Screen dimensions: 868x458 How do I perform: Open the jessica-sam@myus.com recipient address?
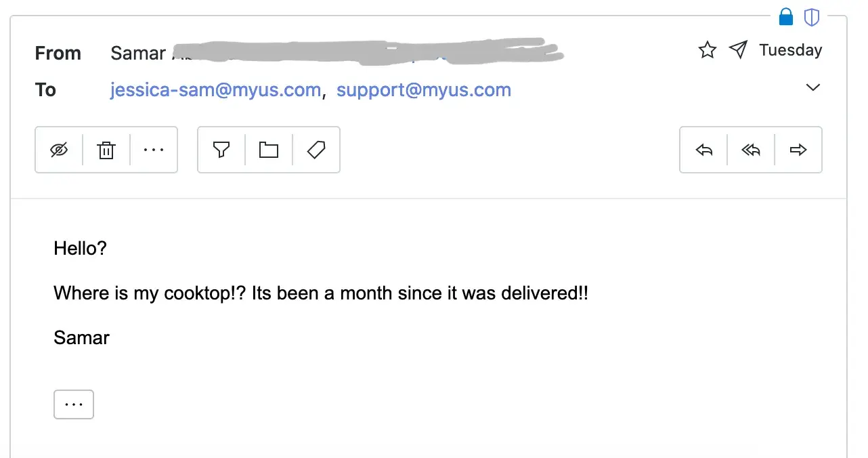click(215, 90)
